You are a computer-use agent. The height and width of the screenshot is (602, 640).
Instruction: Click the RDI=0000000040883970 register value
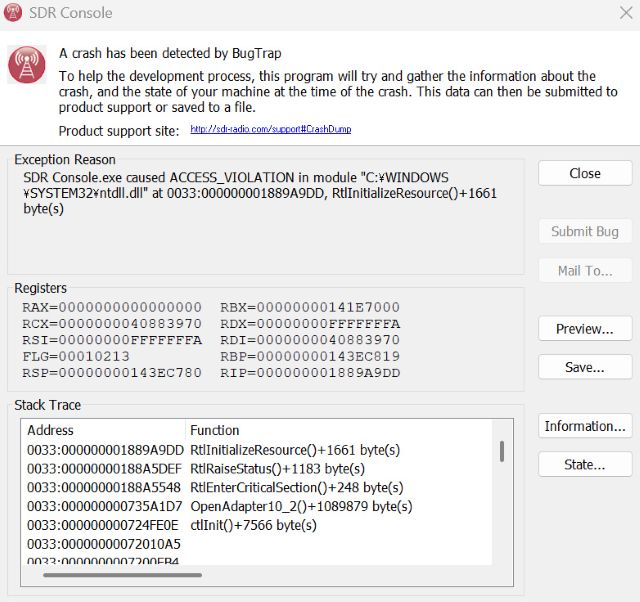click(310, 340)
